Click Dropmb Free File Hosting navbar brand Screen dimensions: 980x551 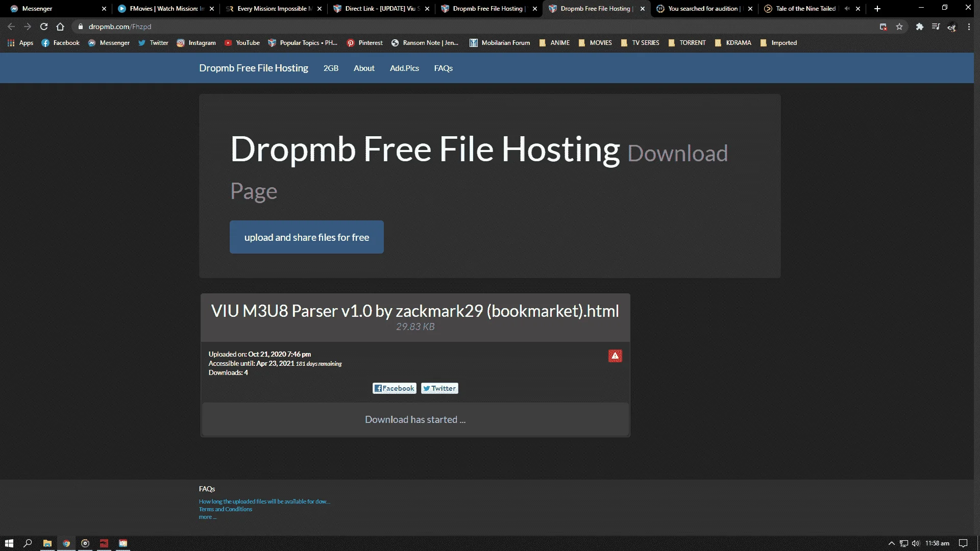pyautogui.click(x=254, y=68)
